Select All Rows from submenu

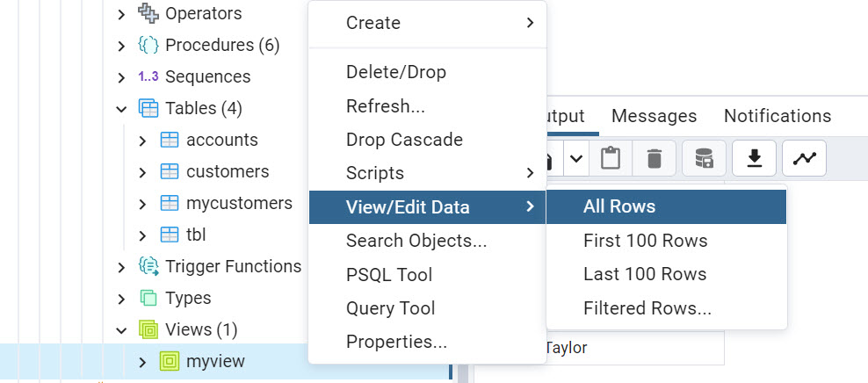(x=619, y=207)
